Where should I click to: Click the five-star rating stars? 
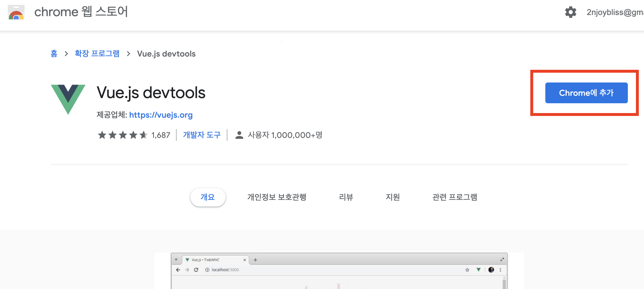pos(123,135)
